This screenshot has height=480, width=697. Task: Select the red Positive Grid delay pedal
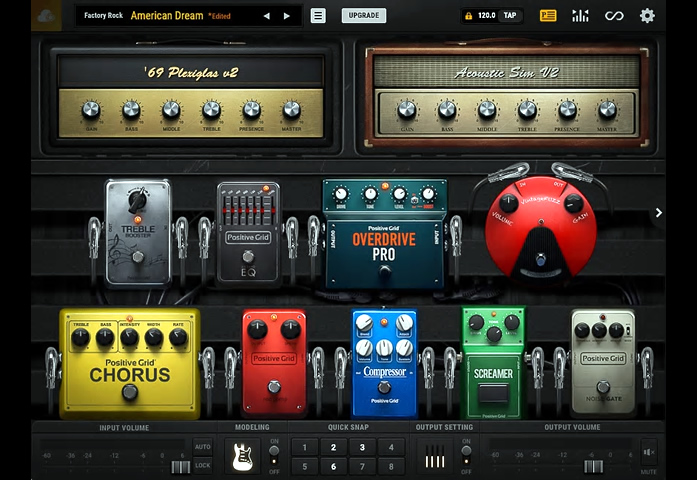[274, 363]
